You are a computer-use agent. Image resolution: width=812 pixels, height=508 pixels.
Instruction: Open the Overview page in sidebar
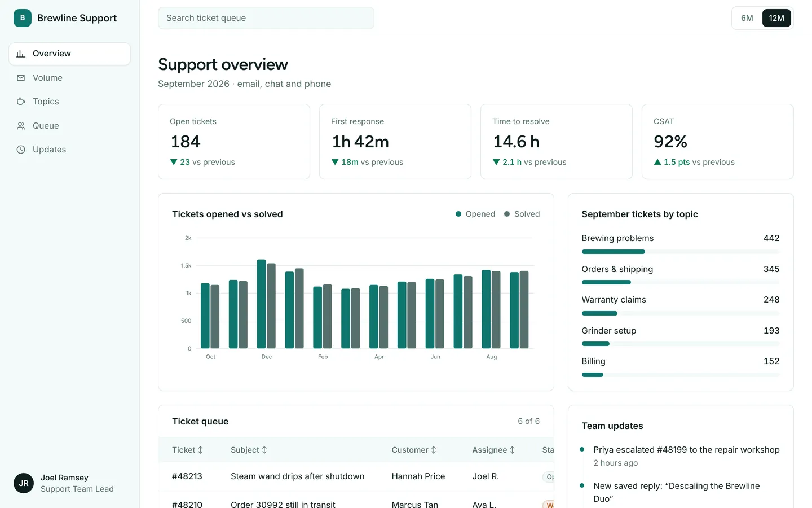69,54
